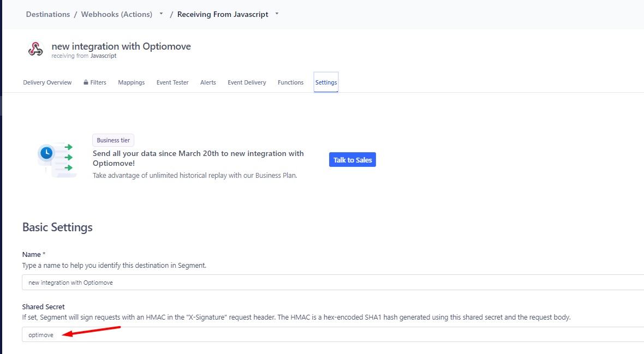Open the Filters tab
The height and width of the screenshot is (354, 644).
[x=95, y=82]
